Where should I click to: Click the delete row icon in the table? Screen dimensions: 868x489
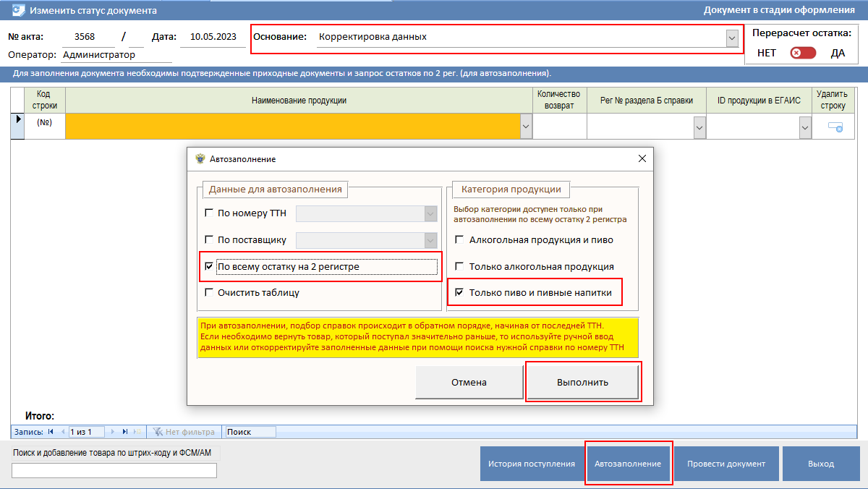[835, 127]
